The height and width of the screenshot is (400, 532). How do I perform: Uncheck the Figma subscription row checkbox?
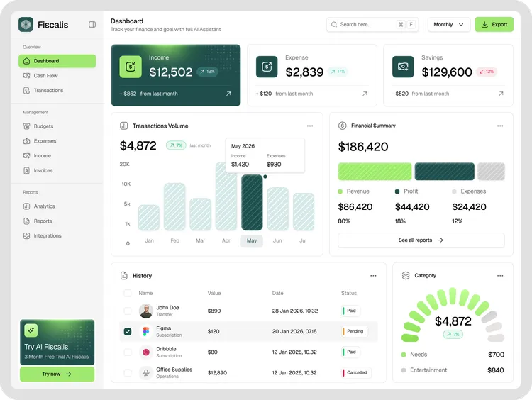click(128, 331)
